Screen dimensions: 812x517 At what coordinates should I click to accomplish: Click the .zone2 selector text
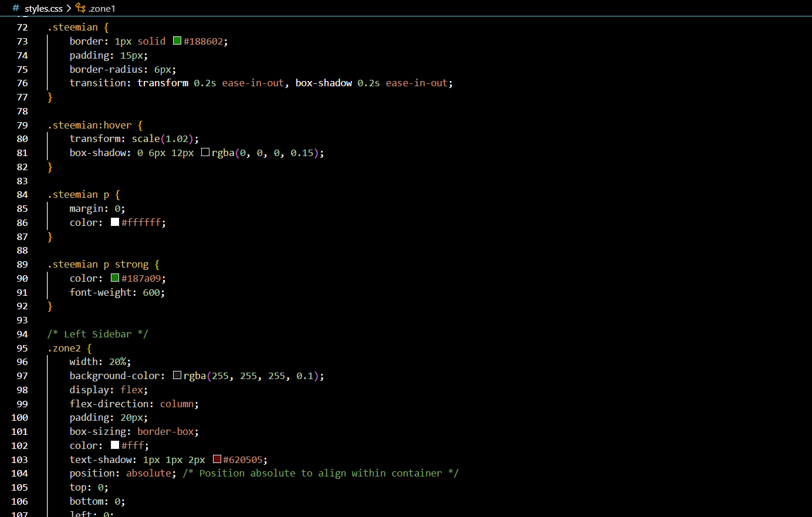(x=65, y=348)
